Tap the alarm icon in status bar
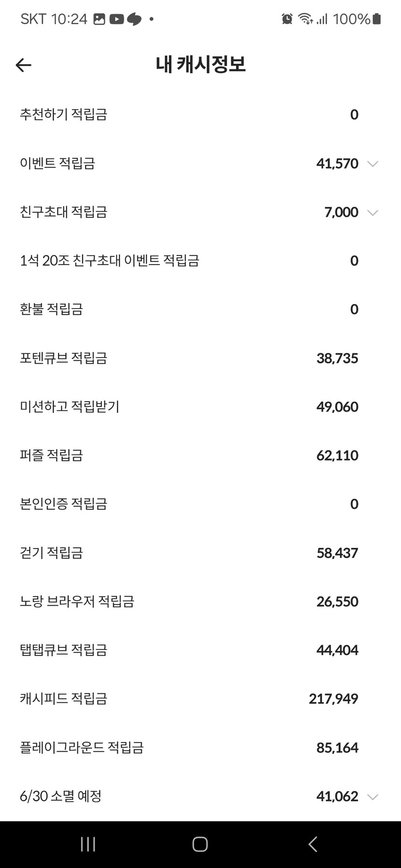The width and height of the screenshot is (401, 868). (x=287, y=19)
